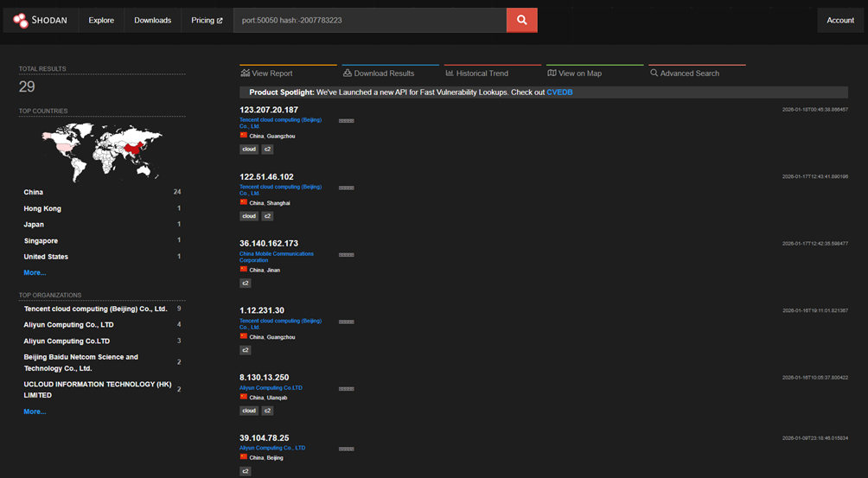The image size is (868, 478).
Task: Open the Advanced Search magnifier icon
Action: click(x=654, y=73)
